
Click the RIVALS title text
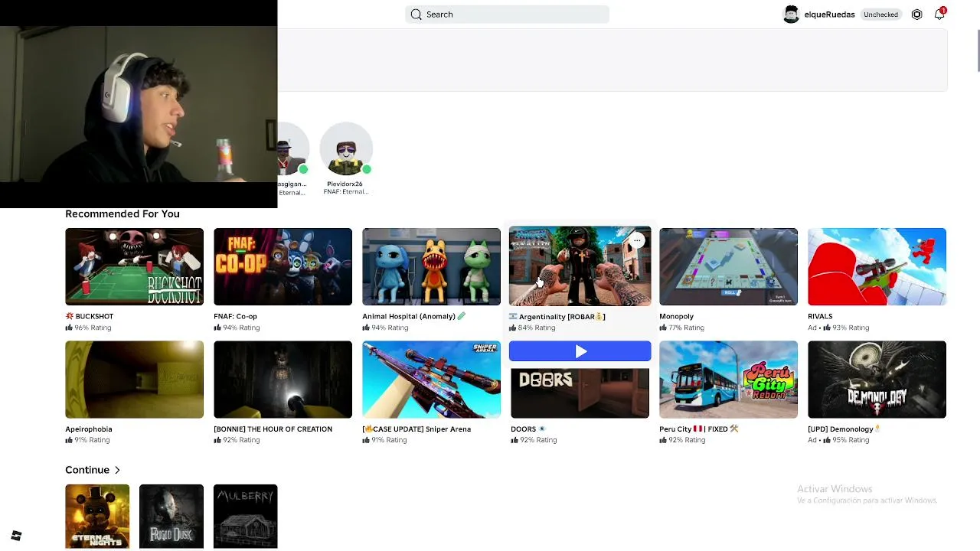tap(820, 316)
